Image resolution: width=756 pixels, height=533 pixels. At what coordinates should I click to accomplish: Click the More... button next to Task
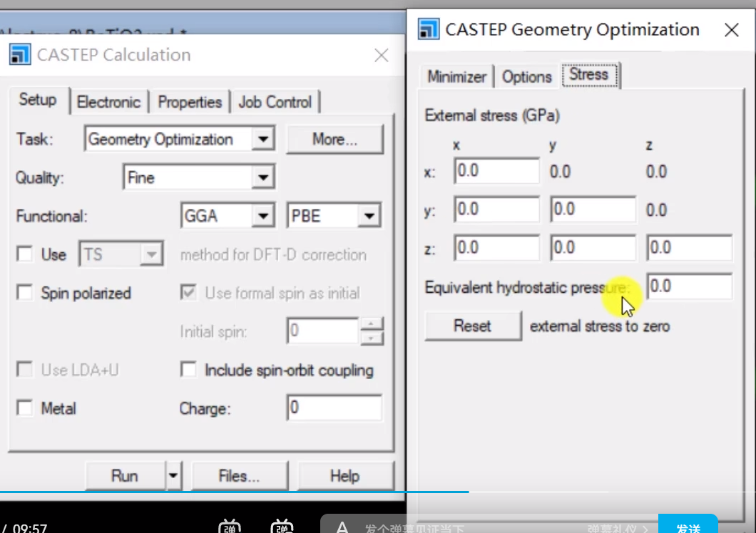tap(334, 139)
